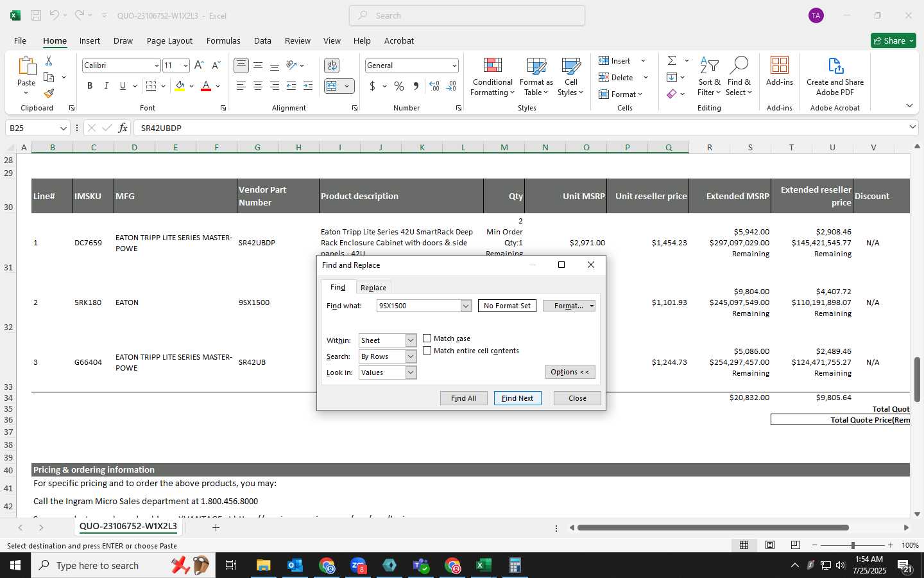Switch to the Replace tab in dialog

(x=373, y=288)
